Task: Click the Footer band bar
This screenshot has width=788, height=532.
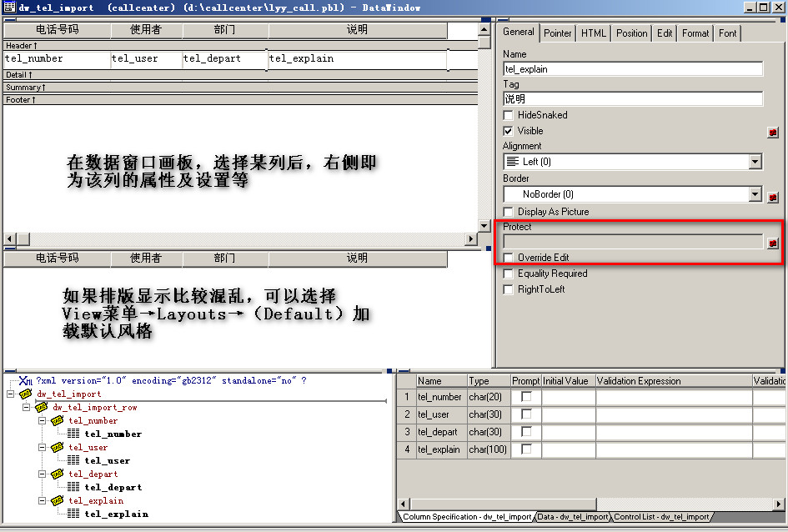Action: 240,100
